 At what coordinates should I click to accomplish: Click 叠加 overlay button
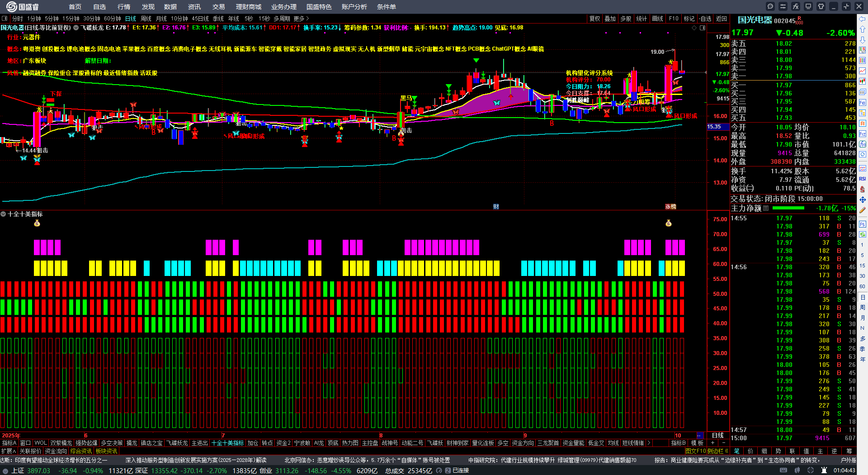[610, 19]
